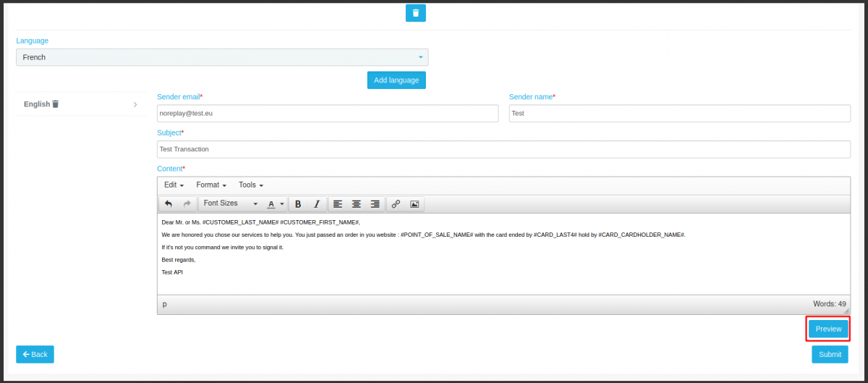
Task: Redo the edit in the editor toolbar
Action: pyautogui.click(x=187, y=204)
